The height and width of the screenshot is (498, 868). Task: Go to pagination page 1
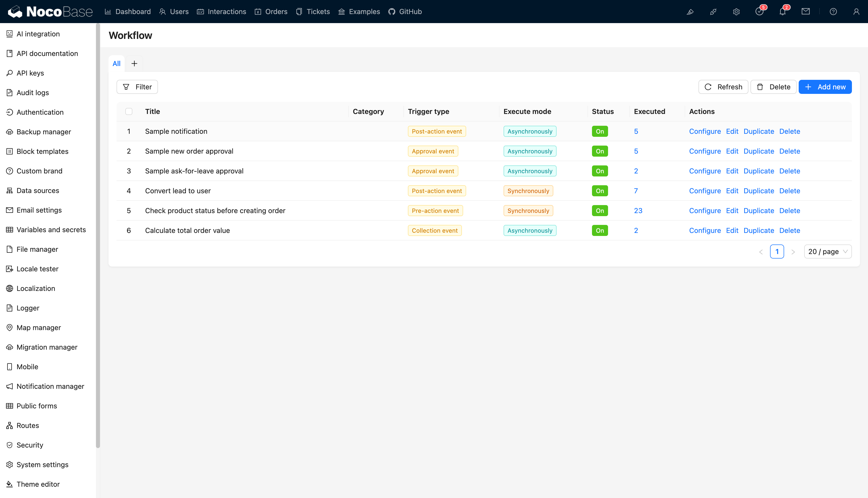pos(777,252)
